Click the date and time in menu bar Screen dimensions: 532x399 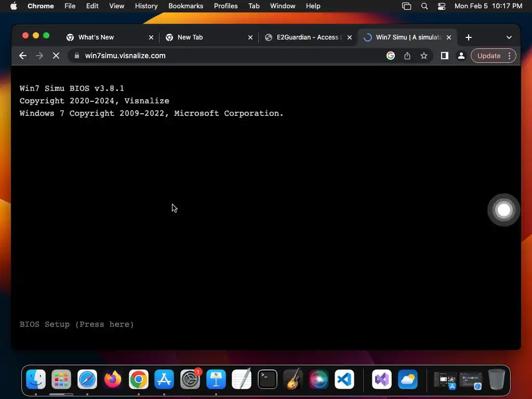tap(488, 6)
